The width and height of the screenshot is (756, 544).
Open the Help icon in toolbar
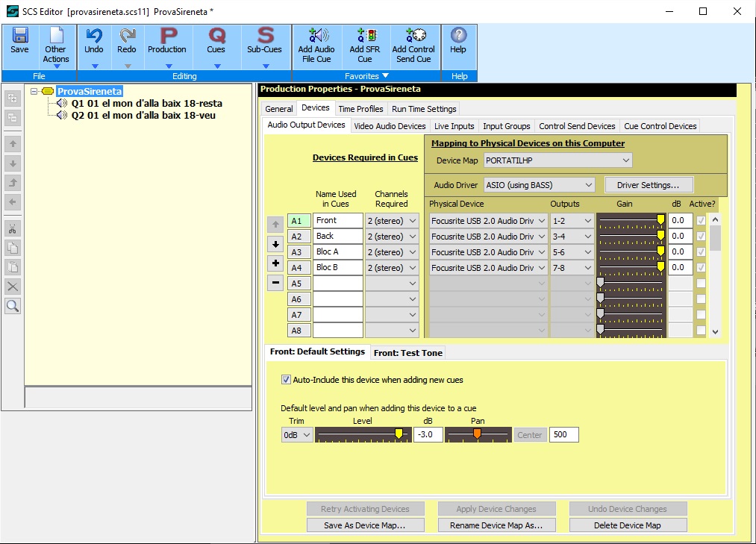(458, 36)
